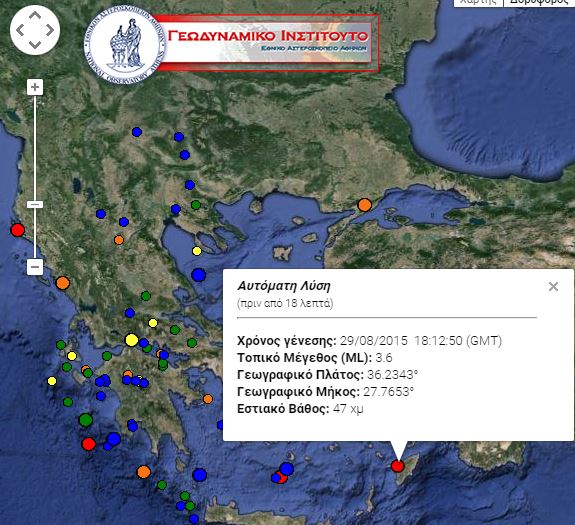The image size is (575, 525).
Task: Select the orange marker in western Macedonia
Action: [119, 240]
